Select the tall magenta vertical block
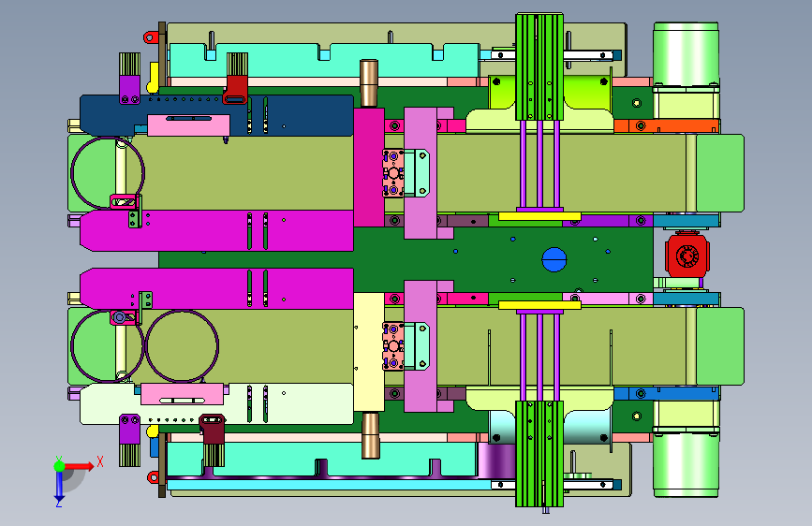Screen dimensions: 812x526 coord(369,168)
